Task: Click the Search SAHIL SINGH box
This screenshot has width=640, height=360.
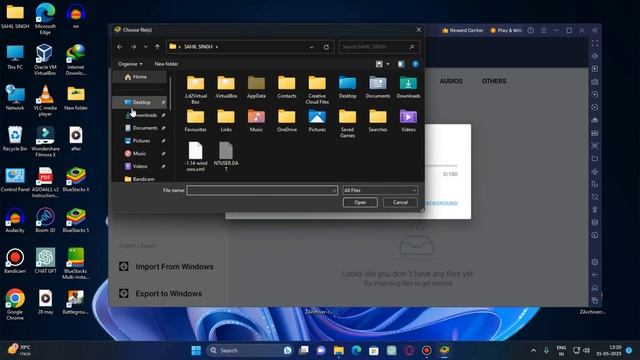Action: (379, 47)
